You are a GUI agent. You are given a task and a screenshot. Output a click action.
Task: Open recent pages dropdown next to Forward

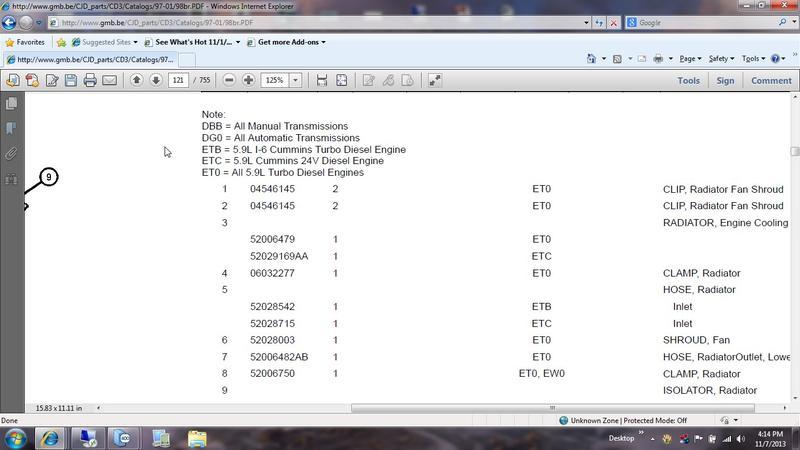click(39, 22)
